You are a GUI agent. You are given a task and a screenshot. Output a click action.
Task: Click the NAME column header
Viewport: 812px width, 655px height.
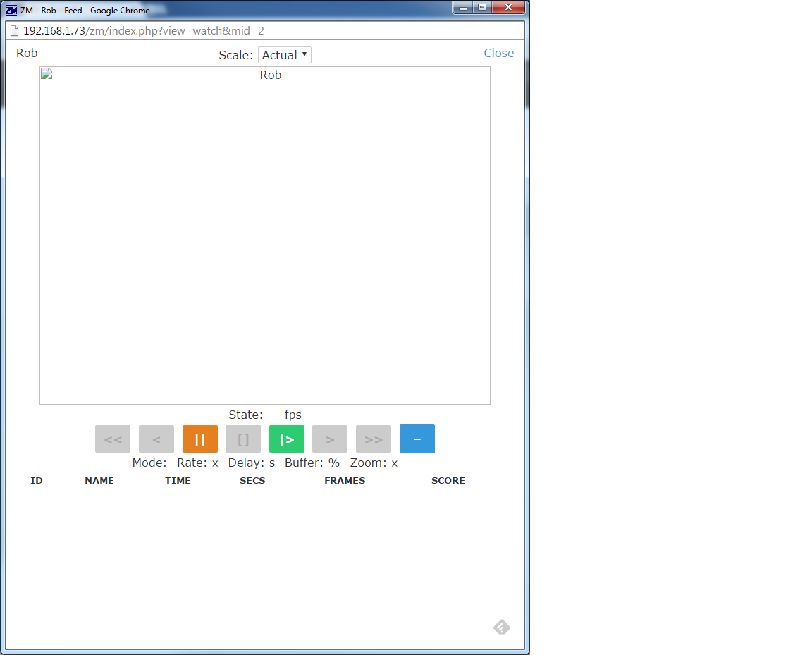(x=99, y=480)
